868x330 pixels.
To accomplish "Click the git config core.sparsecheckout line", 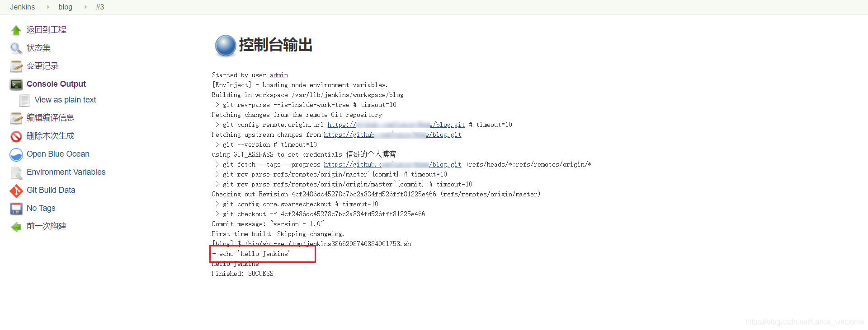I will [297, 204].
